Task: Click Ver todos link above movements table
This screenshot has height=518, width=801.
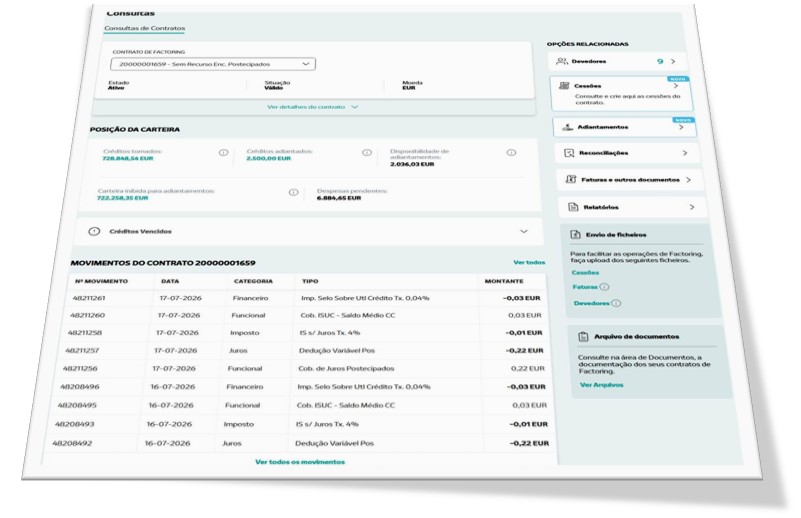Action: click(x=529, y=263)
